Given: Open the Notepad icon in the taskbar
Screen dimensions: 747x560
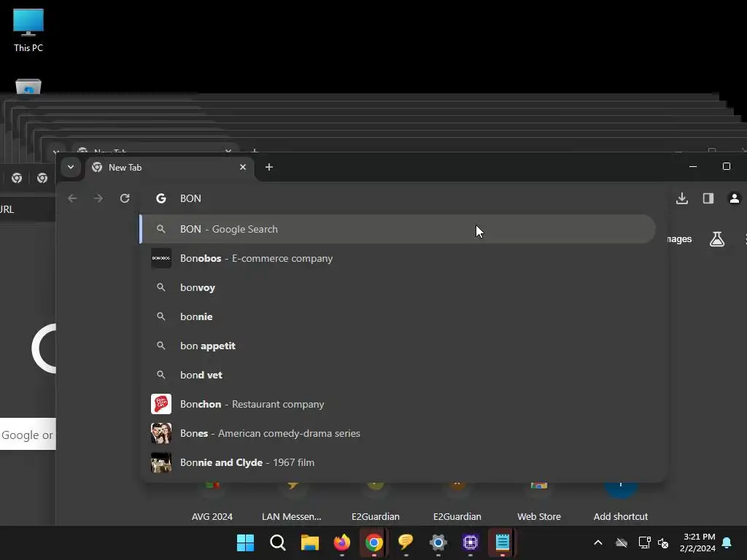Looking at the screenshot, I should (502, 542).
